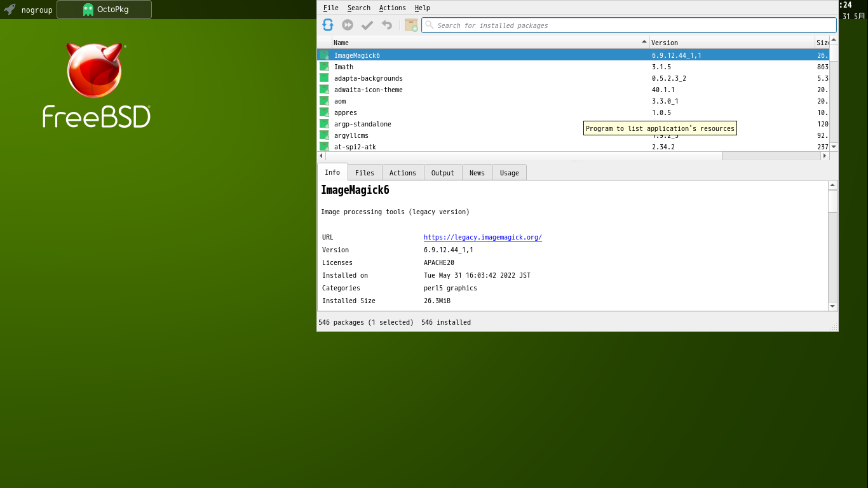Viewport: 868px width, 488px height.
Task: Click the Check updates refresh icon
Action: tap(328, 25)
